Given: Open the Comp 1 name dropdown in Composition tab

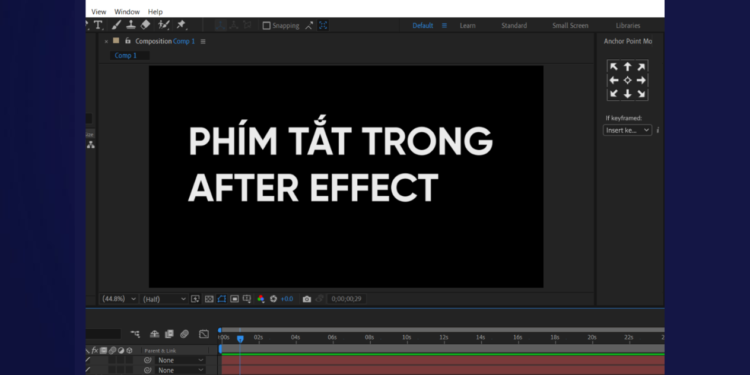Looking at the screenshot, I should click(184, 41).
